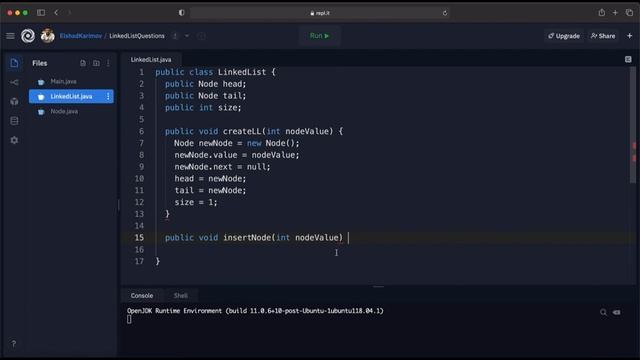Click line number 16 in gutter
640x360 pixels.
click(139, 249)
